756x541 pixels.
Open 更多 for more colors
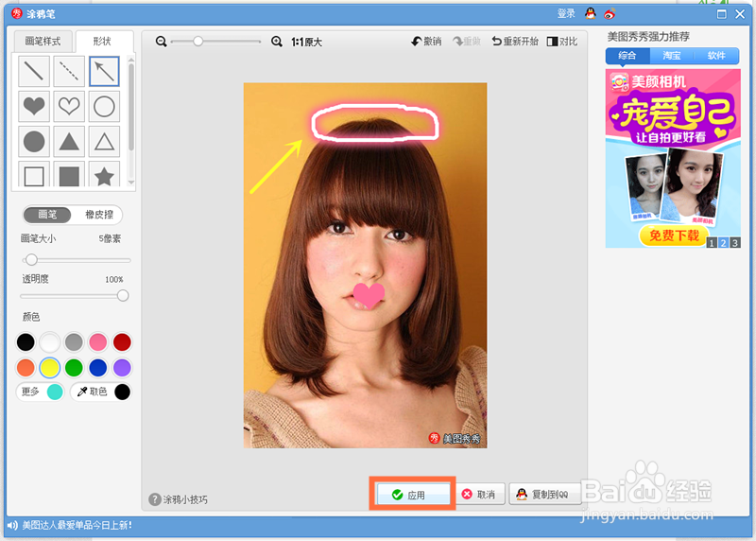click(x=41, y=392)
